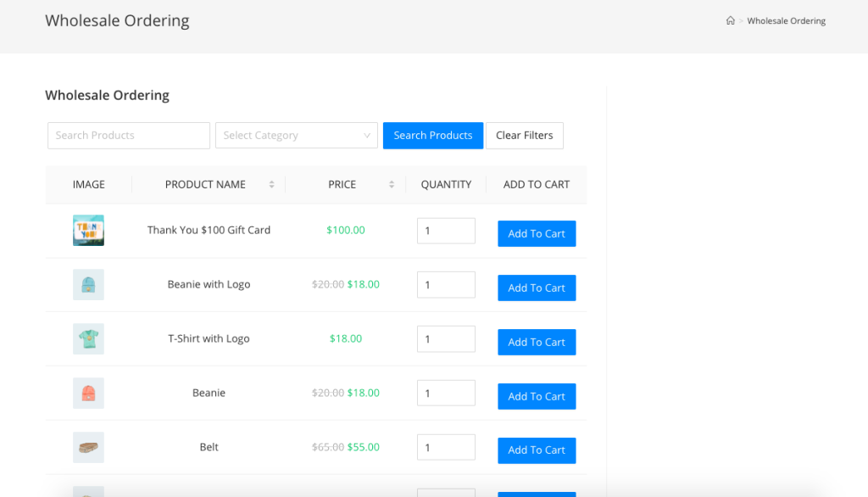
Task: Focus the quantity field for Beanie
Action: [x=445, y=394]
